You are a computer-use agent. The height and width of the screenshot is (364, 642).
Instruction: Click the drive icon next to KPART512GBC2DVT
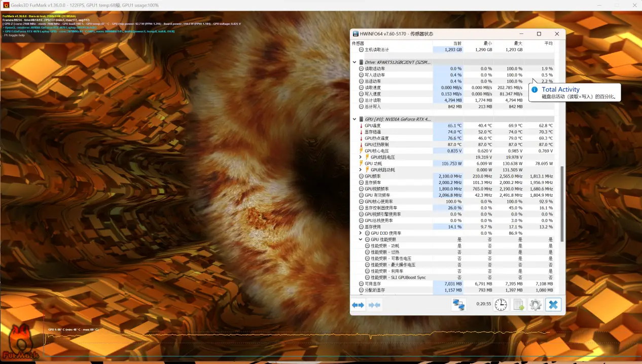coord(361,62)
